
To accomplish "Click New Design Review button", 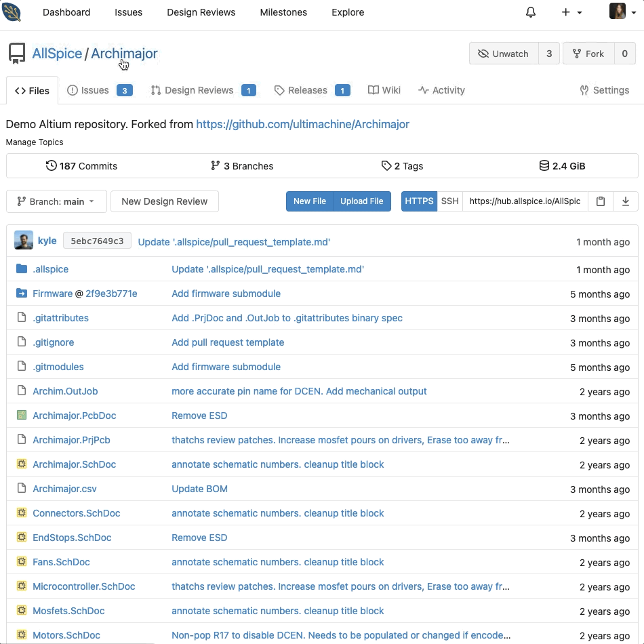I will [164, 201].
